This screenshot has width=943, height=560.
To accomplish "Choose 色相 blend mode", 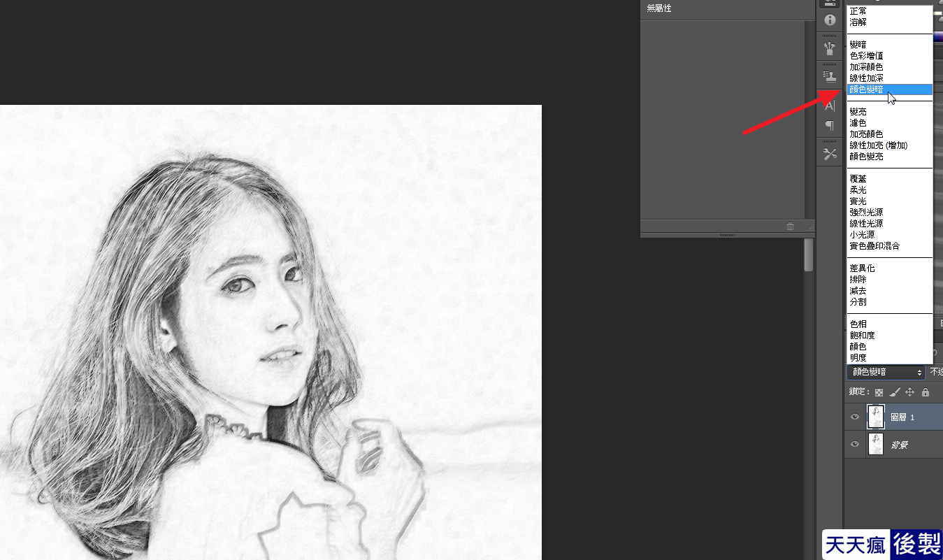I will [x=890, y=324].
